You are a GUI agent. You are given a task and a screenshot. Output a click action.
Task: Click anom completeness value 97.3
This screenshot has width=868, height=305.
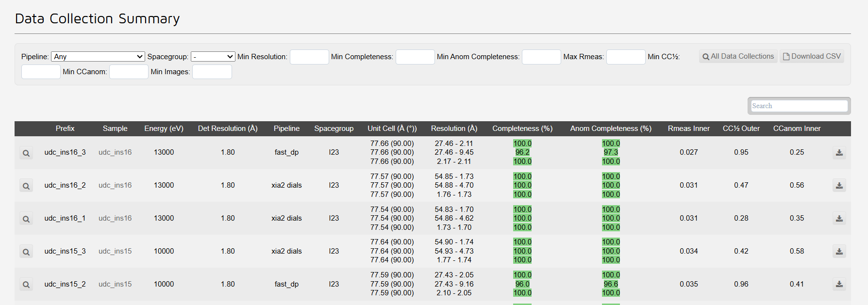pyautogui.click(x=611, y=152)
